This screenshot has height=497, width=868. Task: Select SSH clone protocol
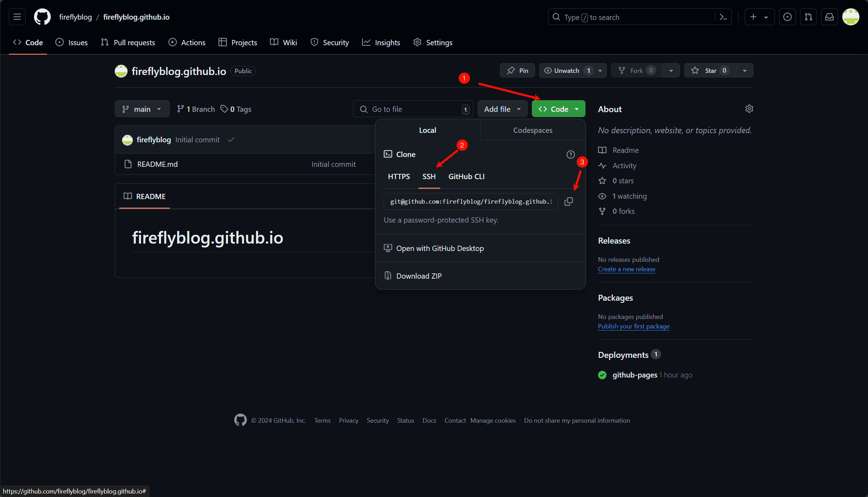tap(429, 176)
